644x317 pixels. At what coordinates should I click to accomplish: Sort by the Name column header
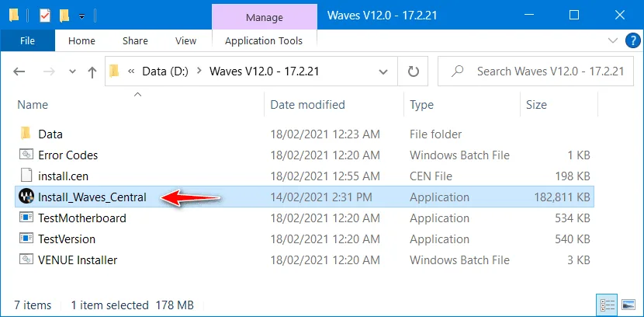pyautogui.click(x=33, y=105)
